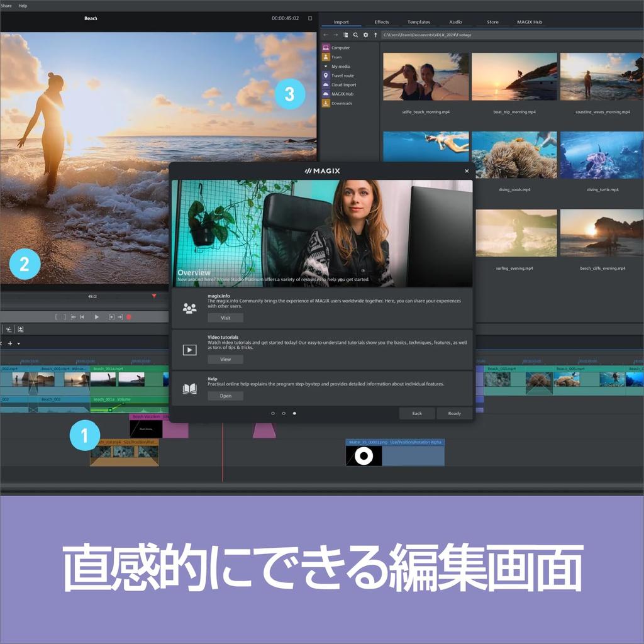Screen dimensions: 644x644
Task: Click the back navigation arrow in Import
Action: (x=327, y=35)
